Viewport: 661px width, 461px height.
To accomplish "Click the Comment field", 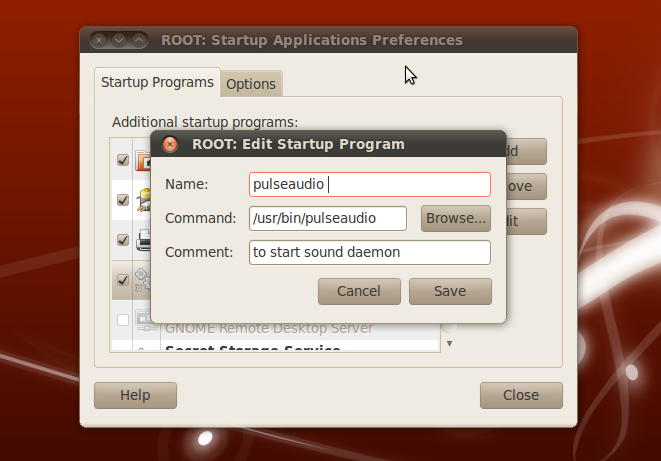I will coord(370,252).
